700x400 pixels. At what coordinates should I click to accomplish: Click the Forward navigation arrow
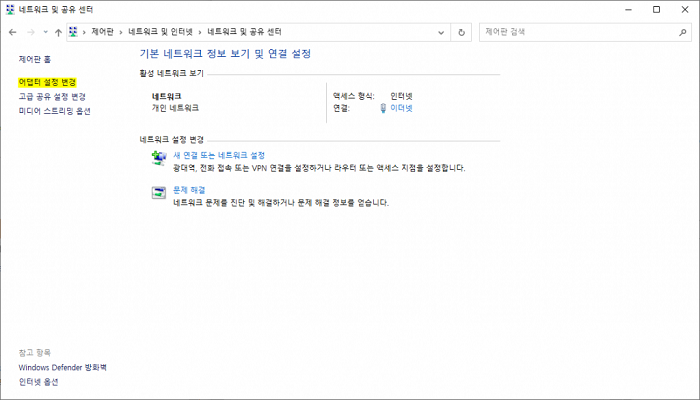pyautogui.click(x=29, y=32)
